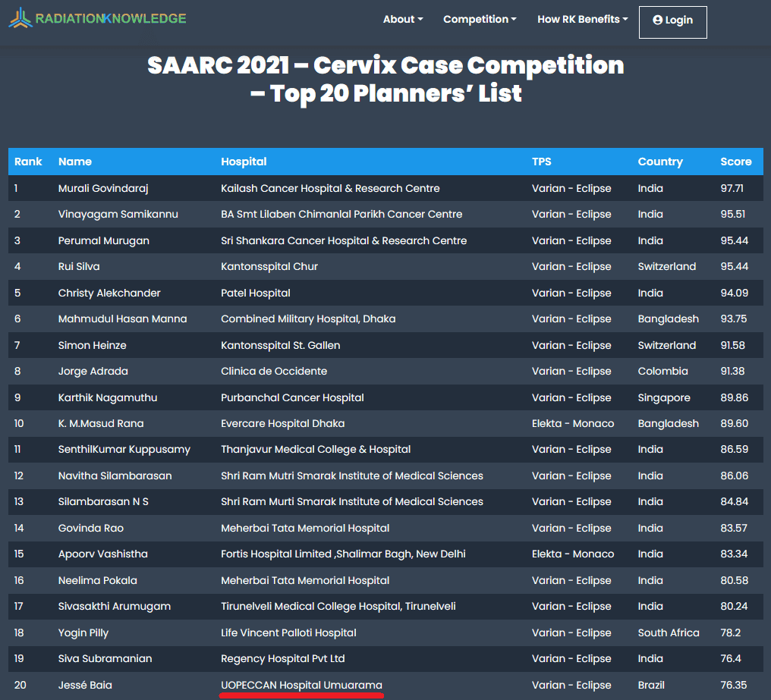The height and width of the screenshot is (700, 771).
Task: Click Tirunelveli Medical College Hospital cell
Action: point(338,607)
